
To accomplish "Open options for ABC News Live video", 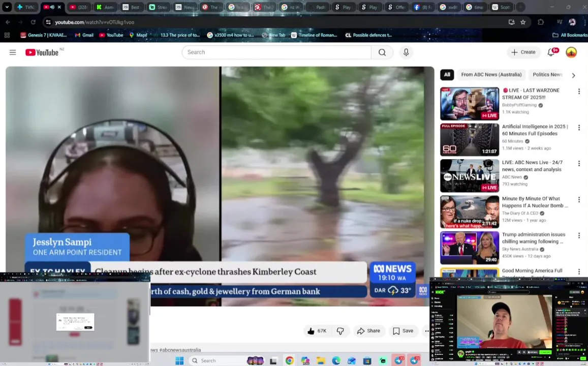I will (579, 164).
